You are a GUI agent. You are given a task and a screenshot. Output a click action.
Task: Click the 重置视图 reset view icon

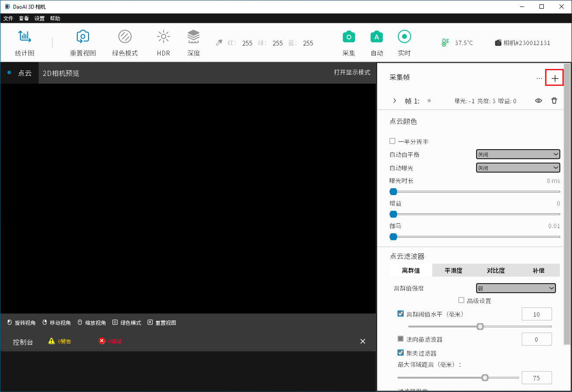83,36
